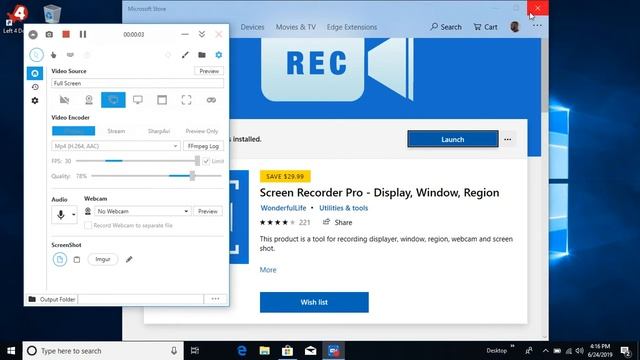The height and width of the screenshot is (360, 640).
Task: Open the Cart in Microsoft Store
Action: click(485, 27)
